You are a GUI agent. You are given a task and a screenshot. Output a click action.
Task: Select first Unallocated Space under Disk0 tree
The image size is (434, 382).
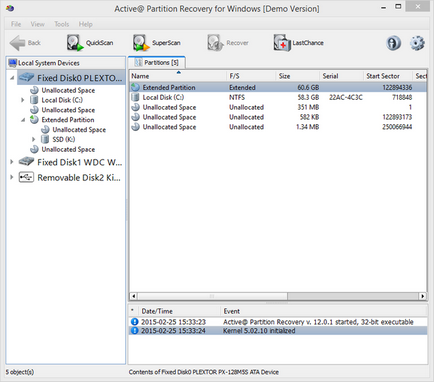(68, 90)
